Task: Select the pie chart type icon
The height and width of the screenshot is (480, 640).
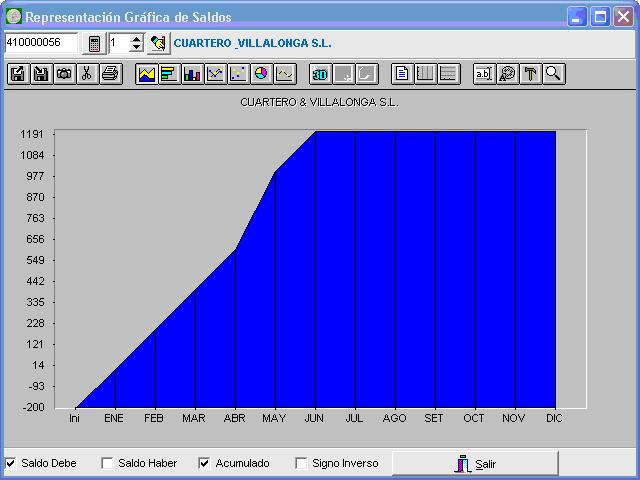Action: pos(261,74)
